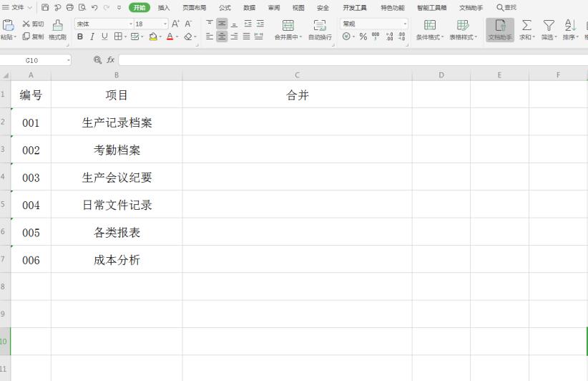Click the Copy (复制) button

[x=33, y=37]
